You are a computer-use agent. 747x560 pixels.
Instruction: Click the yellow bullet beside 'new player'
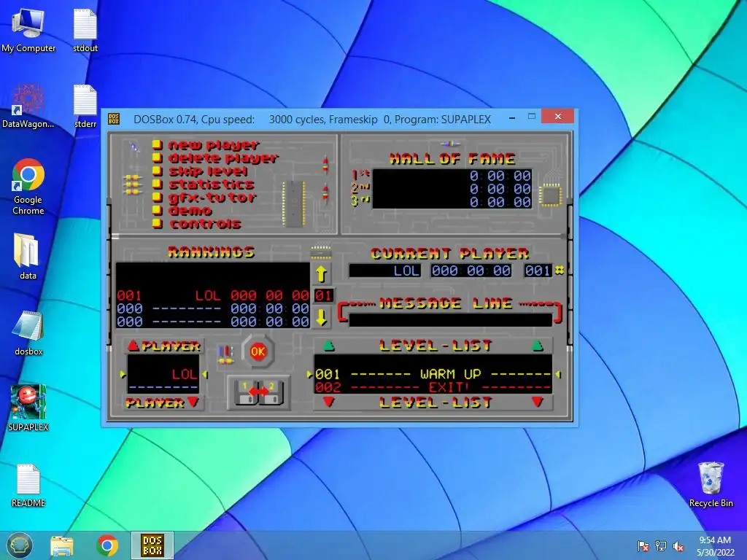click(158, 145)
